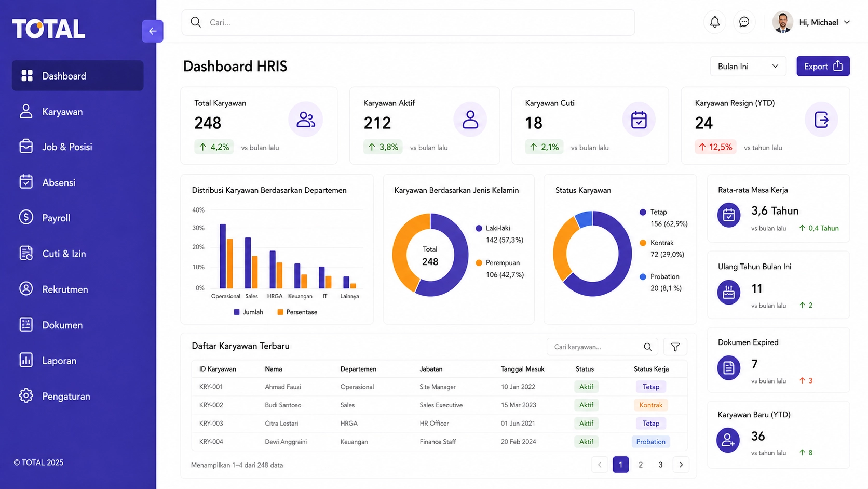Click the Export button
This screenshot has height=489, width=868.
click(823, 66)
